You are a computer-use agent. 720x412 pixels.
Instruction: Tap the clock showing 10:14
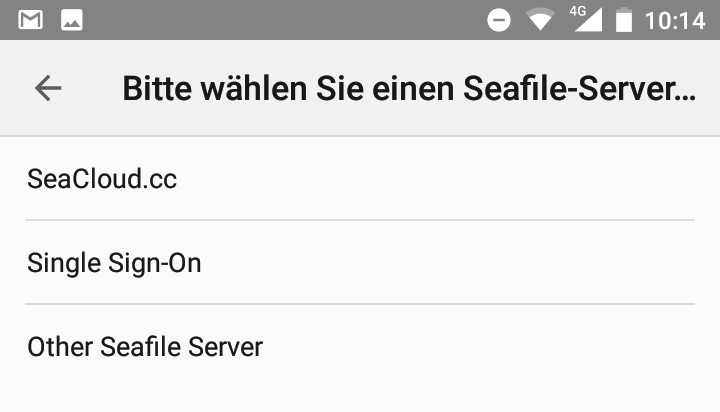675,20
